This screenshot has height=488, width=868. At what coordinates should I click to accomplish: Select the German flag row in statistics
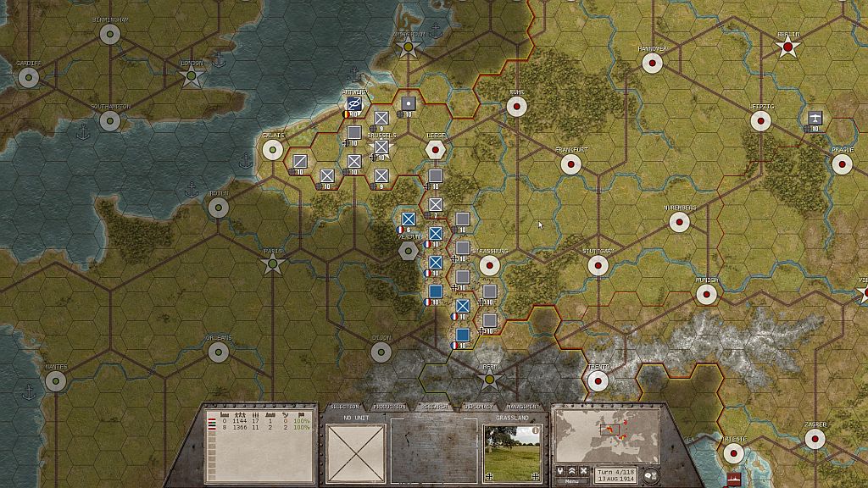(259, 427)
